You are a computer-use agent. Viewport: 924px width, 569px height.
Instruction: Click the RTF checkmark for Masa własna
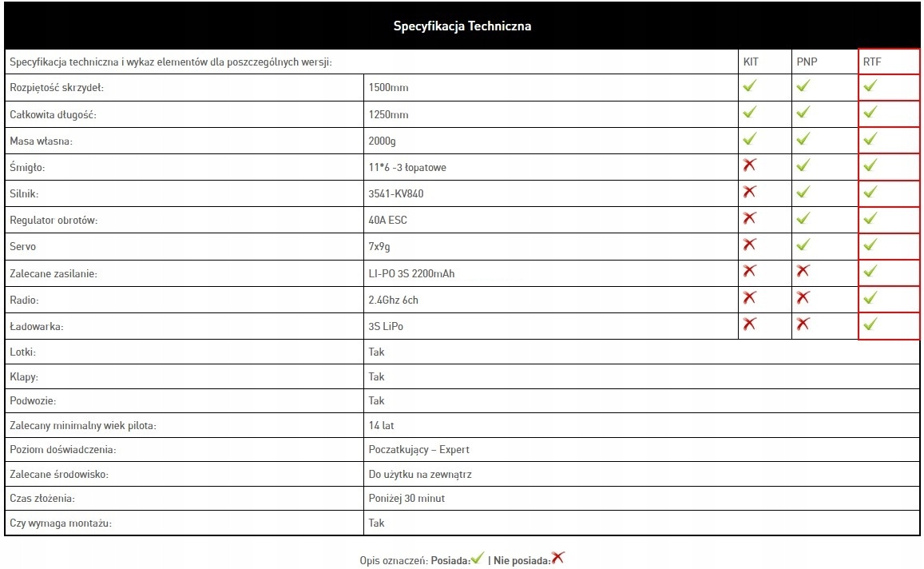(870, 139)
